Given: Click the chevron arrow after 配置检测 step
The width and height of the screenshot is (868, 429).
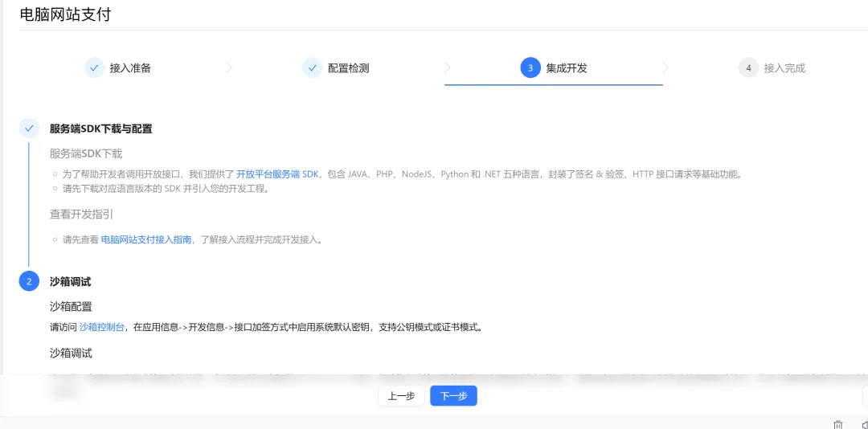Looking at the screenshot, I should (447, 68).
